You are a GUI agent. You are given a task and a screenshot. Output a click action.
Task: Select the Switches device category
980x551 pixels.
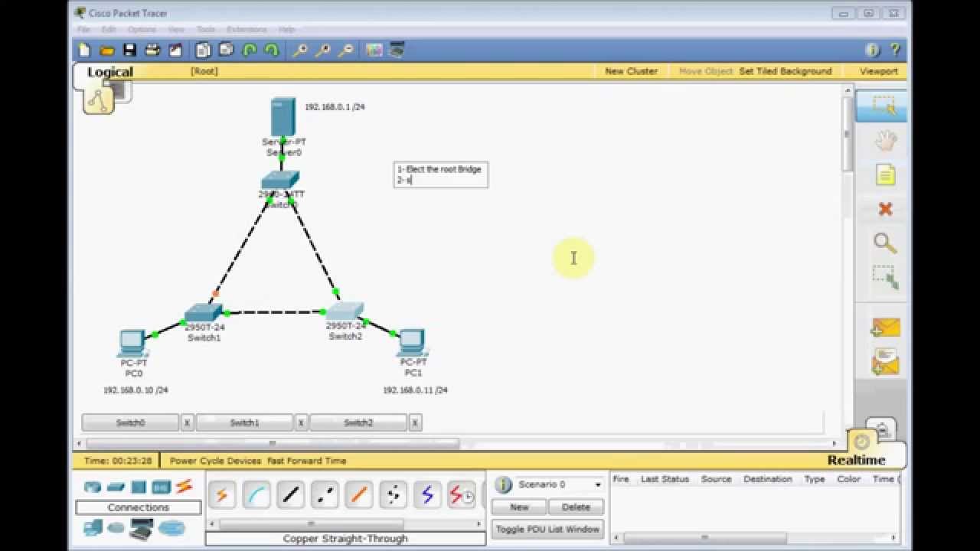[116, 487]
